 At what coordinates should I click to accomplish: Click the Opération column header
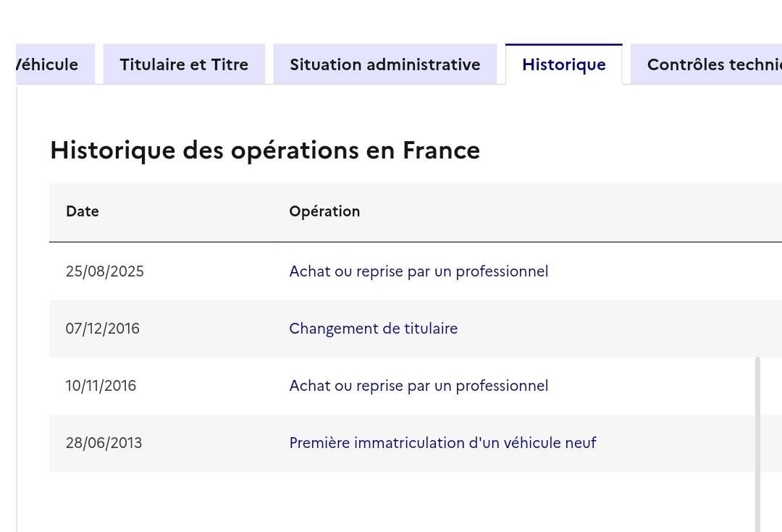point(324,211)
